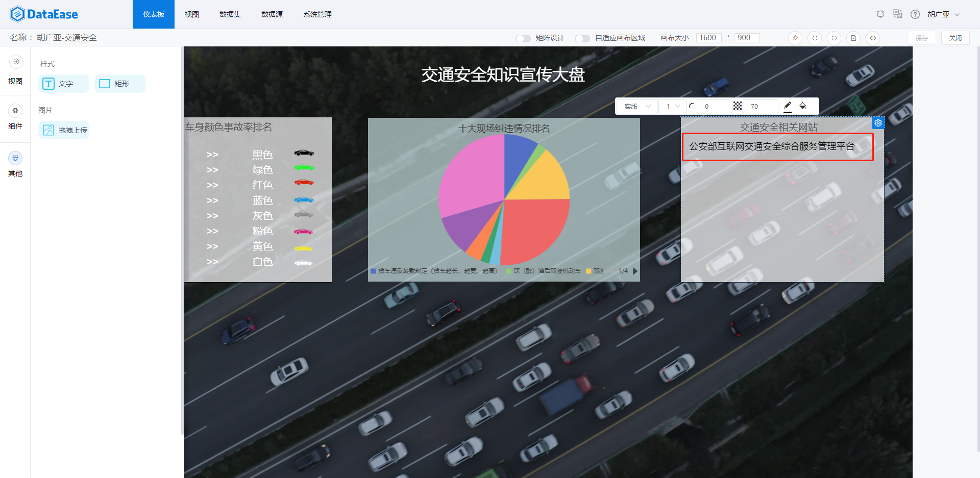Click the eye preview icon
980x478 pixels.
coord(873,38)
